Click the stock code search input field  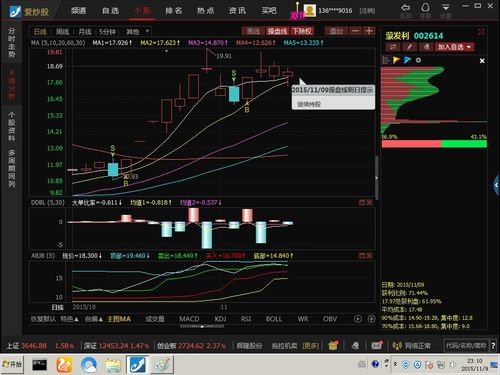[x=466, y=346]
